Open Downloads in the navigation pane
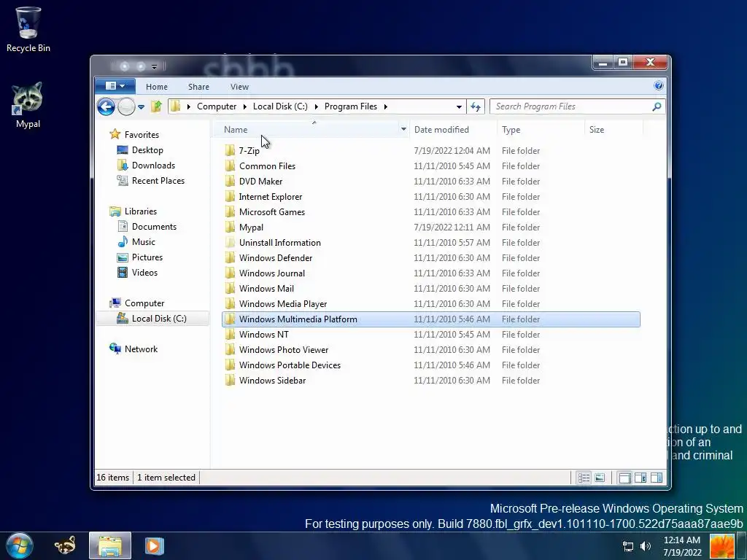The image size is (747, 560). (153, 166)
